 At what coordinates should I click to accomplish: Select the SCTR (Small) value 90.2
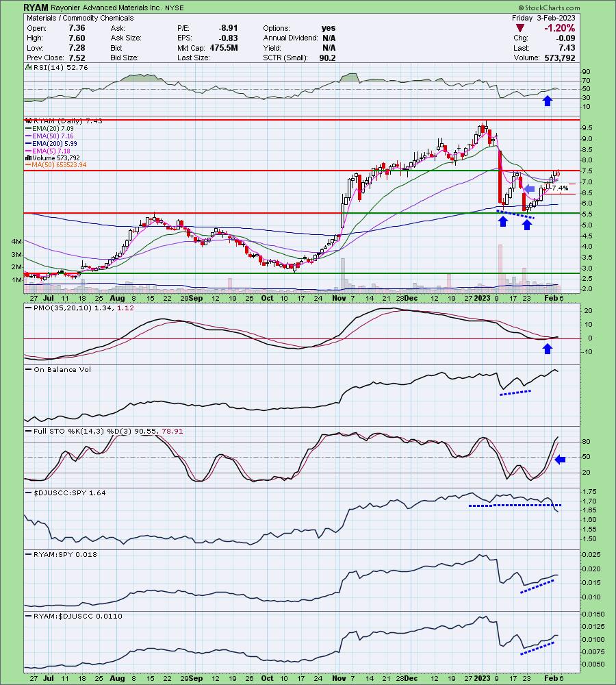pyautogui.click(x=327, y=58)
